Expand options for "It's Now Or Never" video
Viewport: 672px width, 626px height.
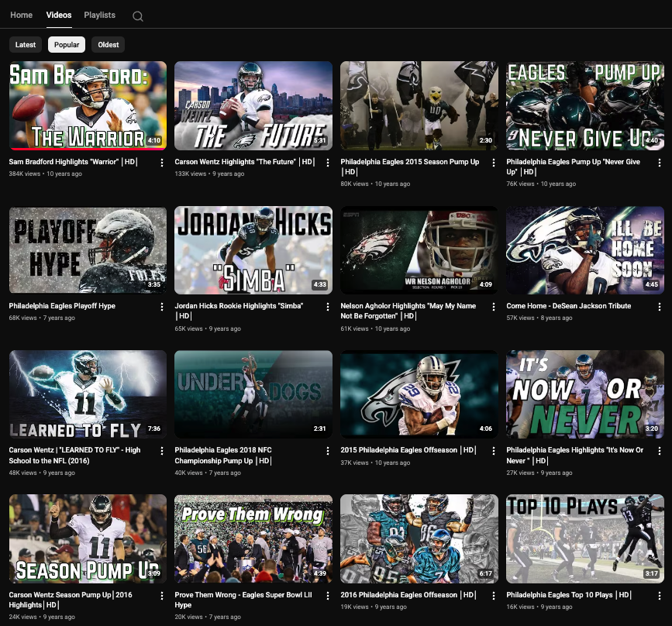point(660,451)
